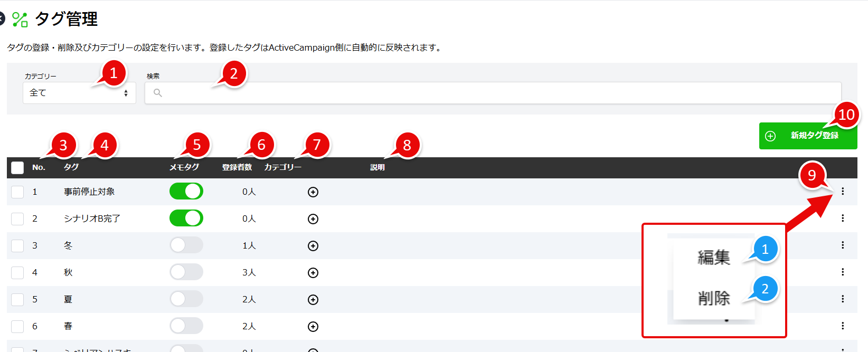Check the checkbox for row 春
Viewport: 868px width, 352px height.
pos(17,326)
